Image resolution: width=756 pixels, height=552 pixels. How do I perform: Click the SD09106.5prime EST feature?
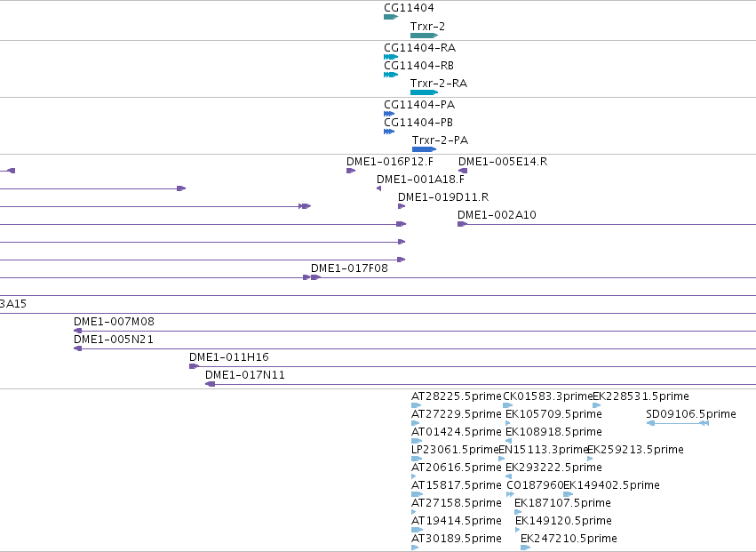678,423
